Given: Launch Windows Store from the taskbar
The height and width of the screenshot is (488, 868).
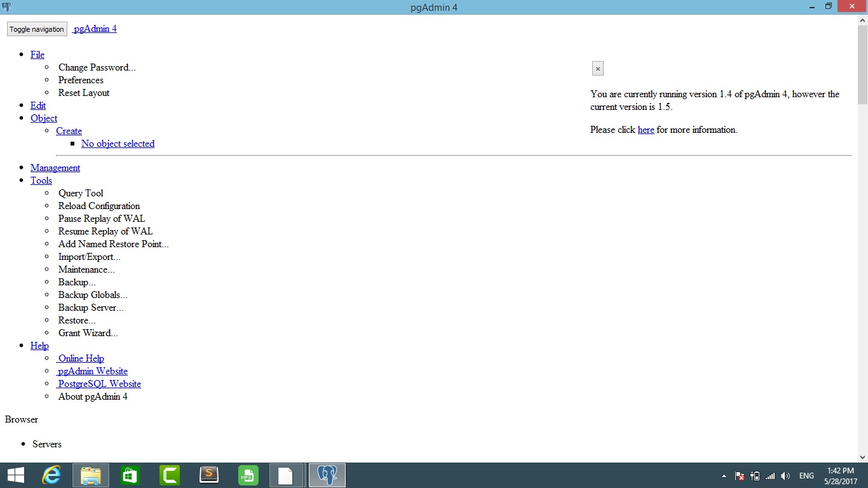Looking at the screenshot, I should click(130, 475).
